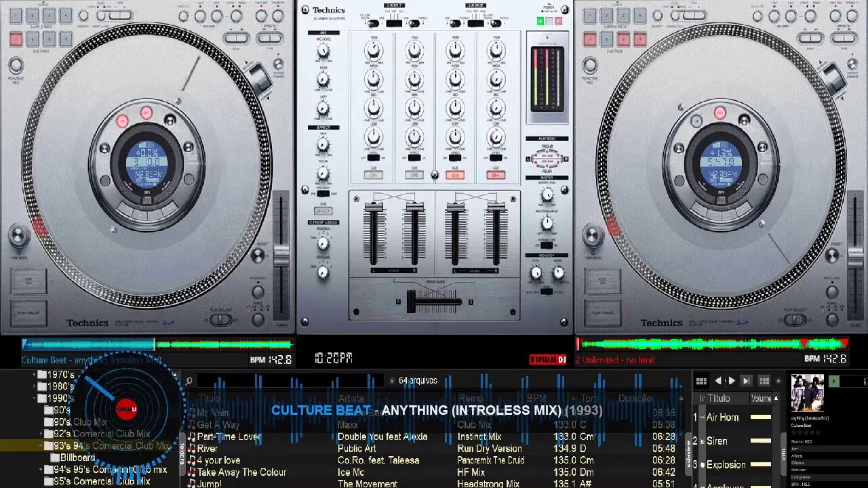Click the album cover thumbnail
The width and height of the screenshot is (868, 488).
coord(808,392)
